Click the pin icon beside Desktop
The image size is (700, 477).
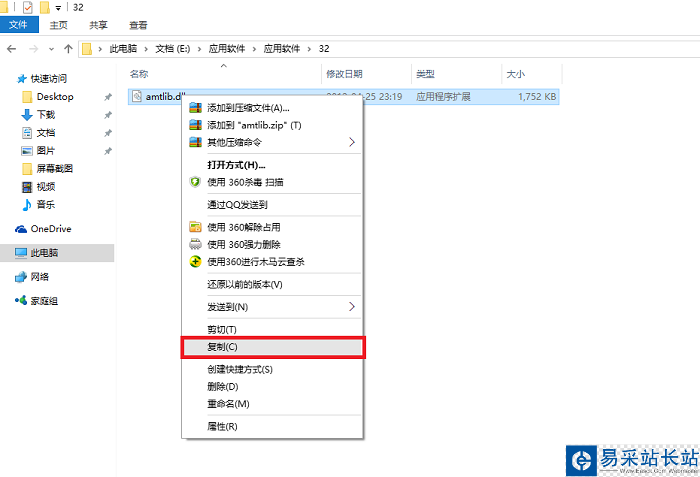pyautogui.click(x=108, y=97)
